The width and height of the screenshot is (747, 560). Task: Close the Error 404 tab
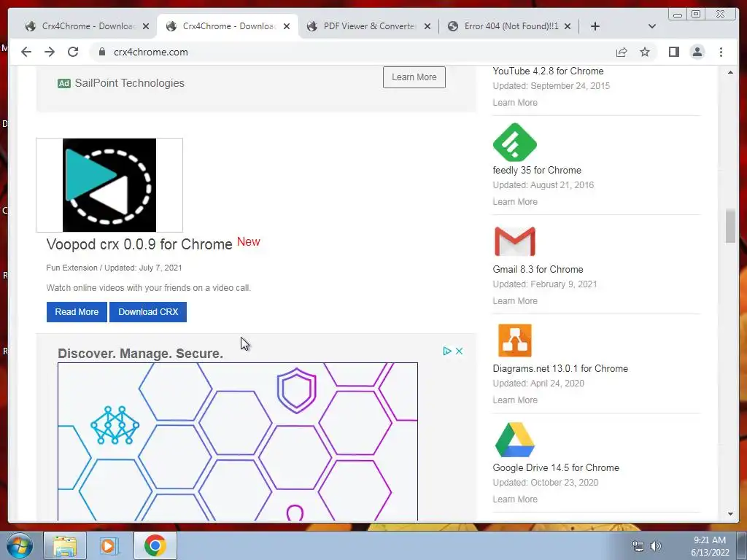pos(568,26)
